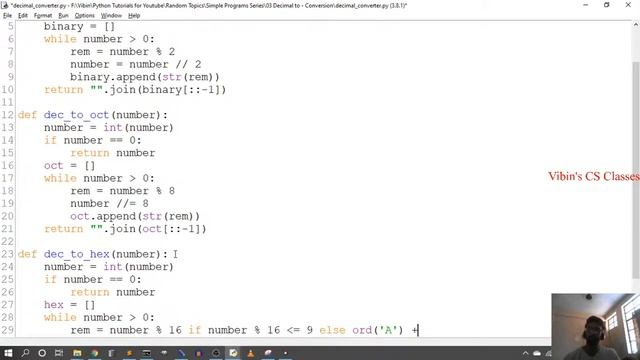Click the editor scrollbar up arrow
Screen dimensions: 640x360
coord(636,25)
